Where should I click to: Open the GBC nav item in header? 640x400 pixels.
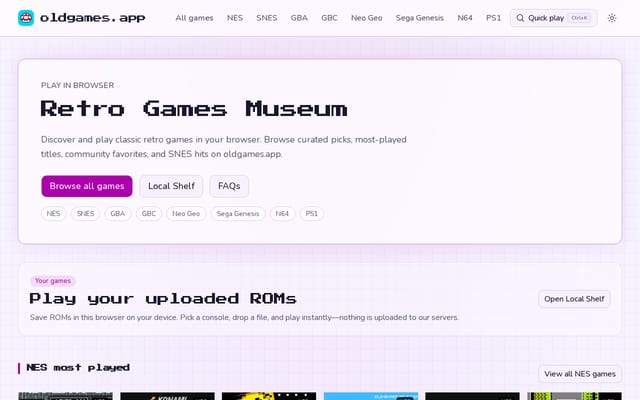click(x=329, y=18)
